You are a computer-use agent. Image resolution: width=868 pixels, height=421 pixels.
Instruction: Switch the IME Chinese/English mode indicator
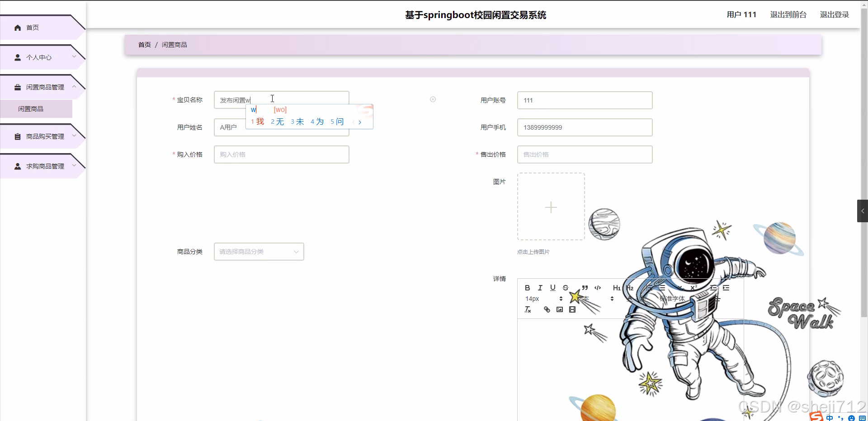pyautogui.click(x=830, y=418)
